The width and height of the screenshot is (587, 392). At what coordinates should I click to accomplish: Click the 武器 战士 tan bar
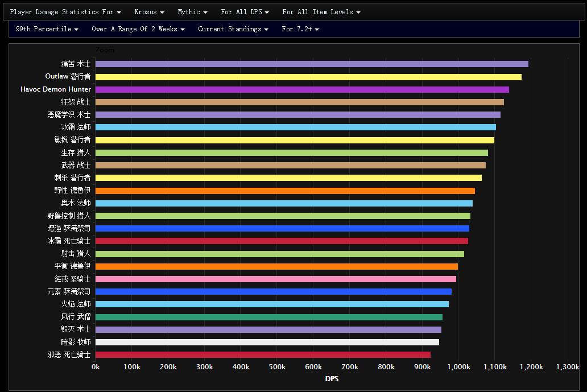coord(291,165)
